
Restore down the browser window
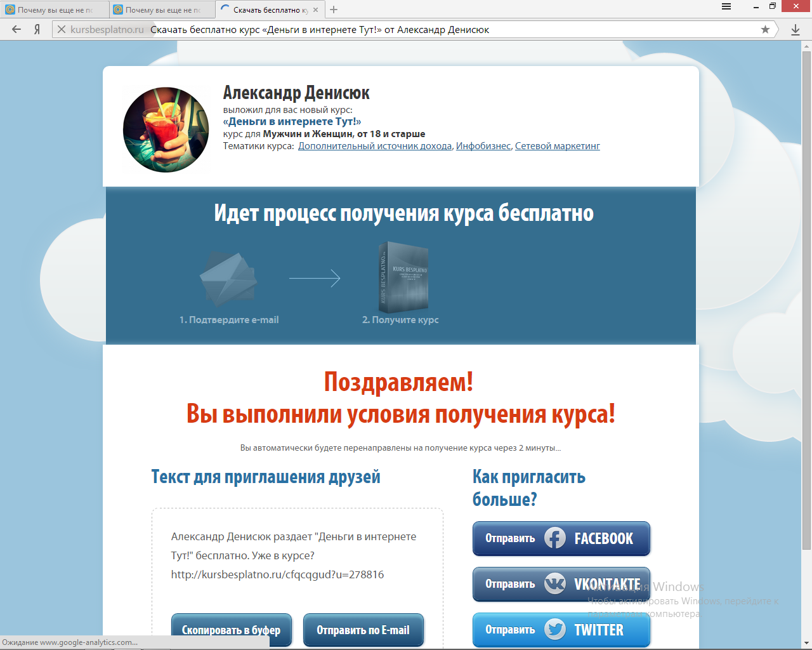tap(773, 6)
